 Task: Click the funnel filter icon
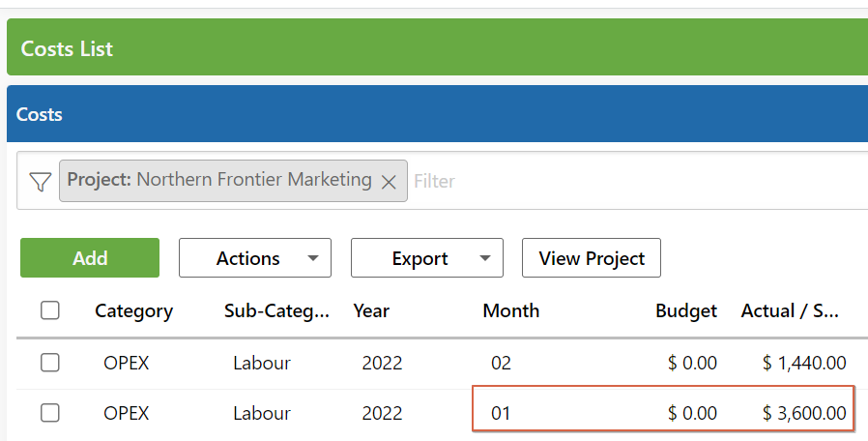(41, 181)
